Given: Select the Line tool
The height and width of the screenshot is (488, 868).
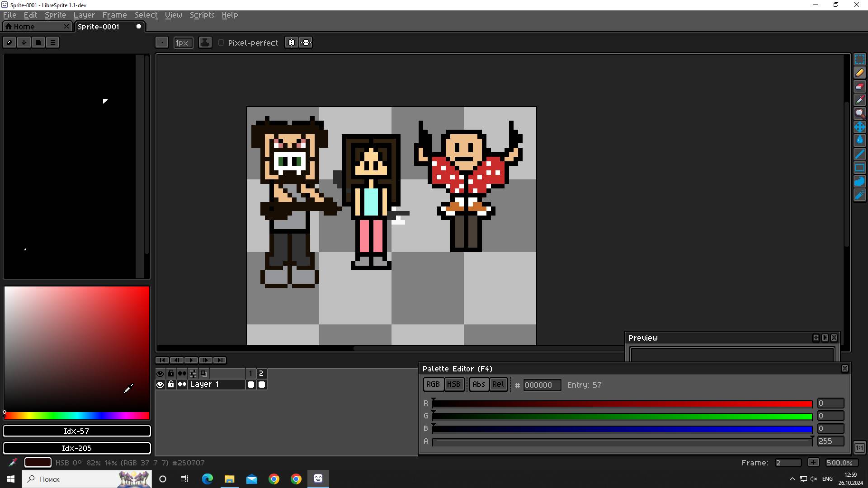Looking at the screenshot, I should tap(859, 154).
